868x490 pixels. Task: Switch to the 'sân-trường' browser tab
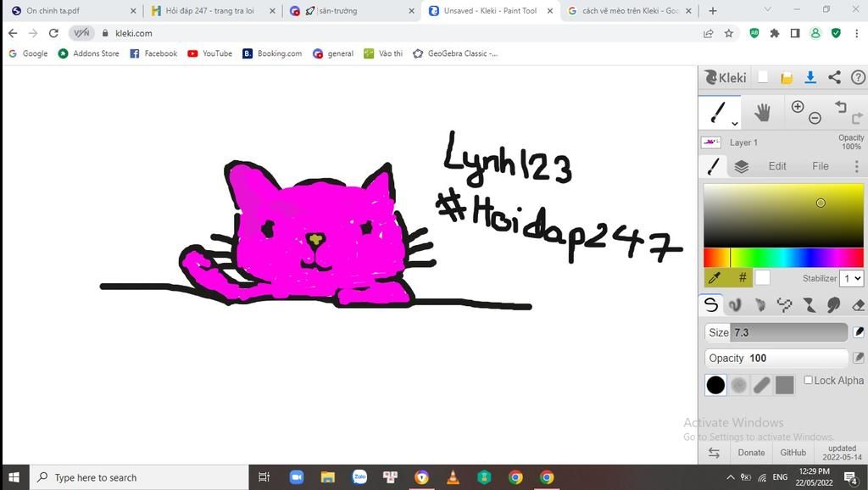(x=352, y=10)
